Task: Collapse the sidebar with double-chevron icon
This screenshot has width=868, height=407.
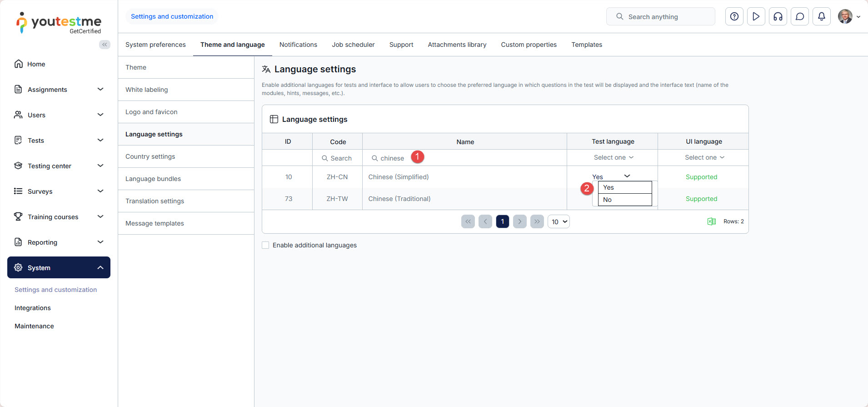Action: (x=105, y=45)
